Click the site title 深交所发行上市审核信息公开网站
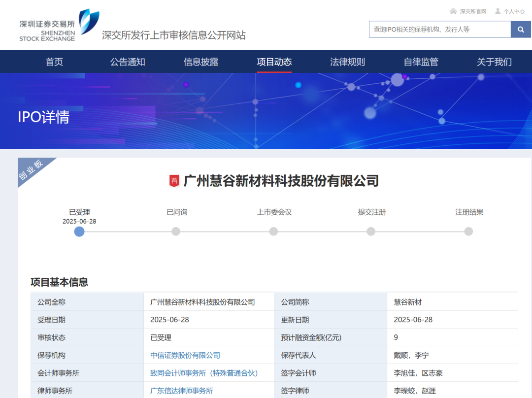 174,35
